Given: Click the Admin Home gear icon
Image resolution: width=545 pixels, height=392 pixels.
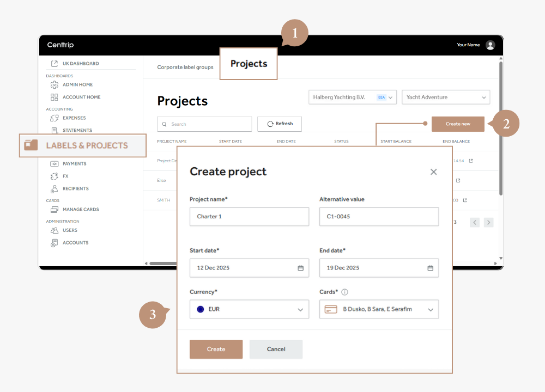Looking at the screenshot, I should 54,85.
